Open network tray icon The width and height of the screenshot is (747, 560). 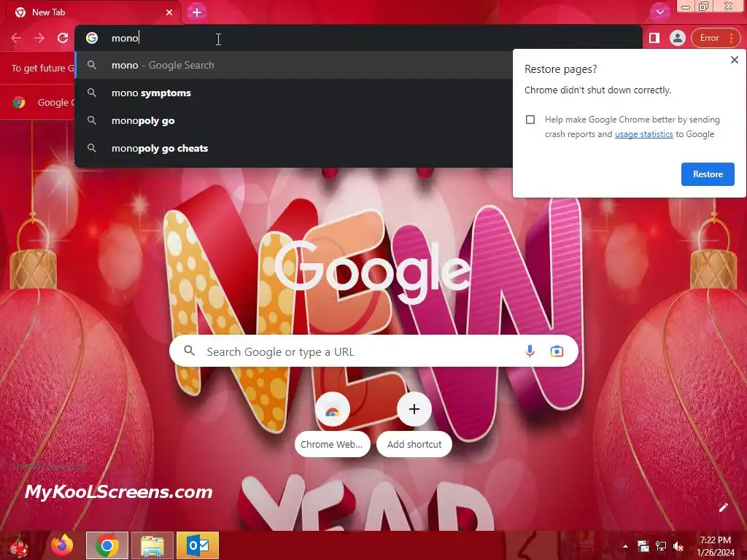(x=661, y=546)
